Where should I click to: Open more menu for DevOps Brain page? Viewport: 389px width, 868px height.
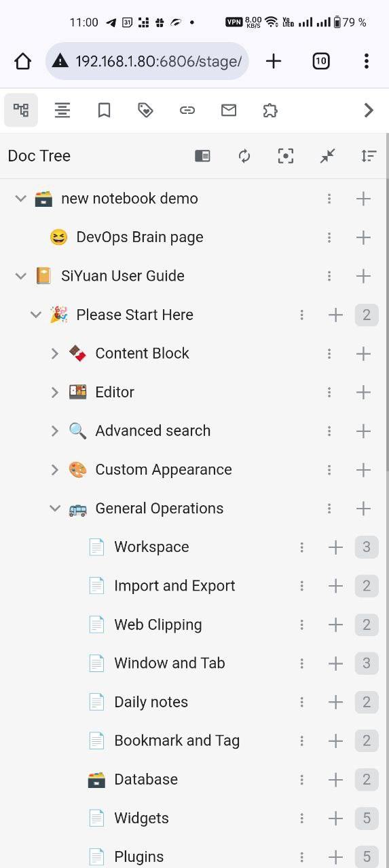(x=329, y=237)
